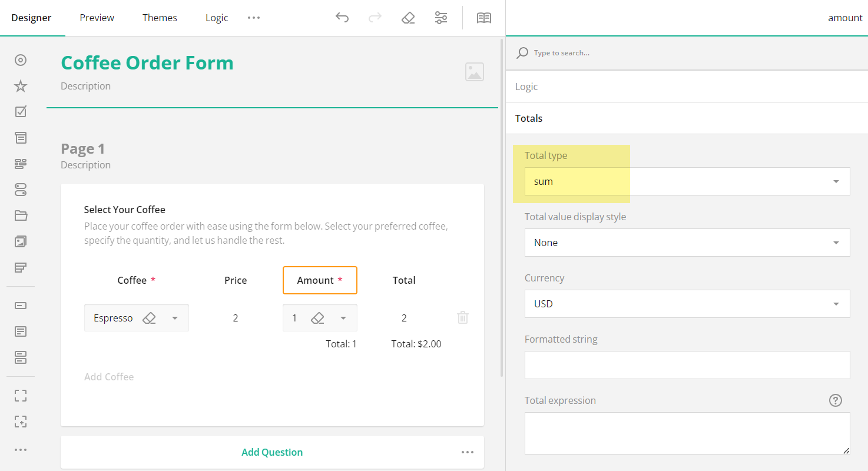This screenshot has width=868, height=471.
Task: Open the Total type dropdown set to sum
Action: click(687, 181)
